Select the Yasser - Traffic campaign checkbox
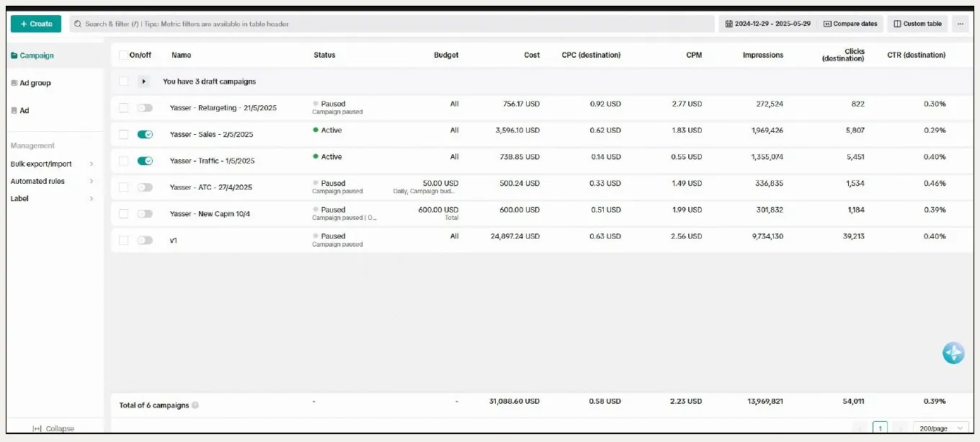Viewport: 980px width, 442px height. click(123, 161)
